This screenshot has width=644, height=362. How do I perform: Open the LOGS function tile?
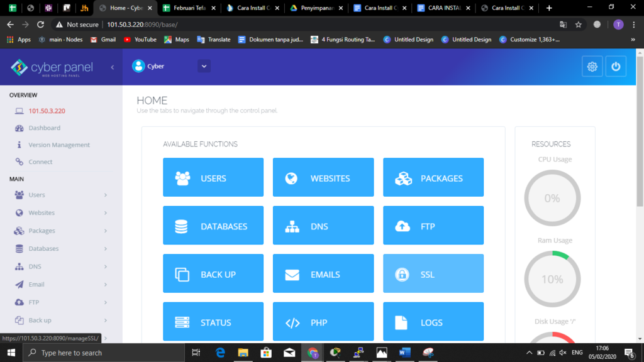tap(433, 321)
